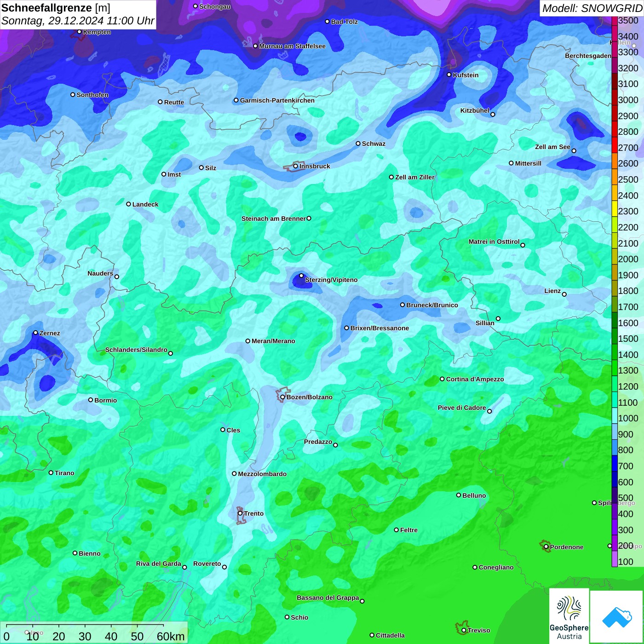Click the Kufstein label
The width and height of the screenshot is (644, 644).
(466, 75)
